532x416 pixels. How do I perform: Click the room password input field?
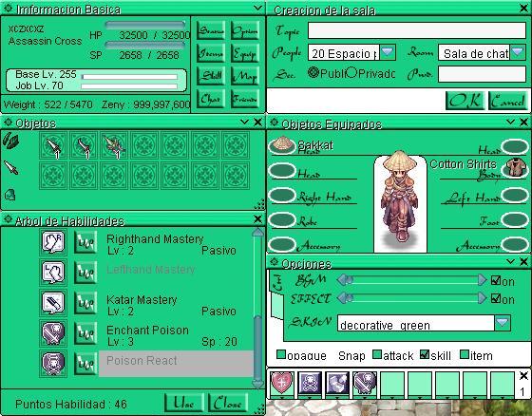482,74
